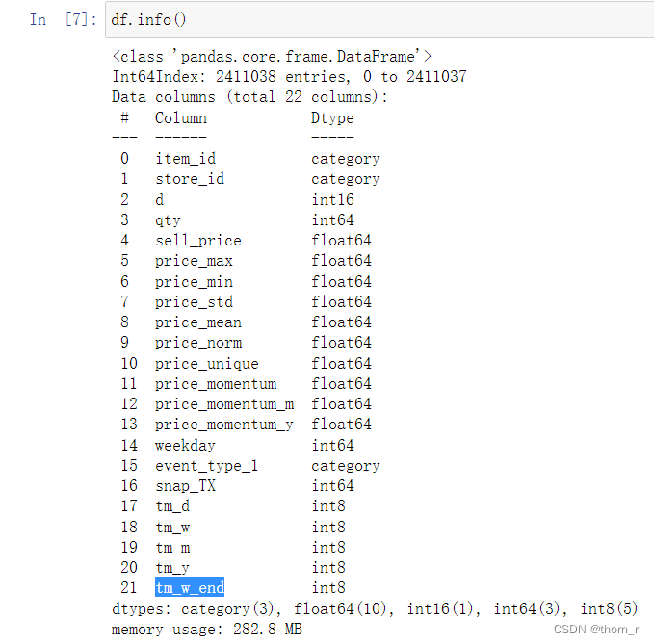Click the sell_price column name
The height and width of the screenshot is (644, 654).
pos(198,241)
